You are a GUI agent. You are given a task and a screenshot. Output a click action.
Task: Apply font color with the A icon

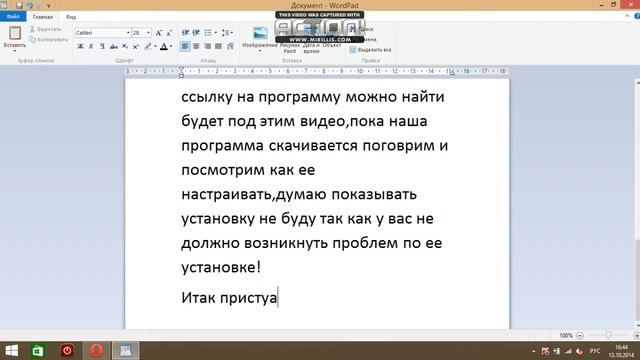pos(164,47)
